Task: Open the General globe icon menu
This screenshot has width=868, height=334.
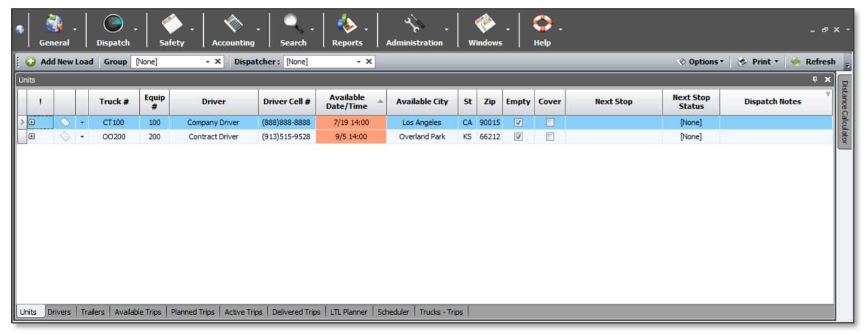Action: pyautogui.click(x=54, y=24)
